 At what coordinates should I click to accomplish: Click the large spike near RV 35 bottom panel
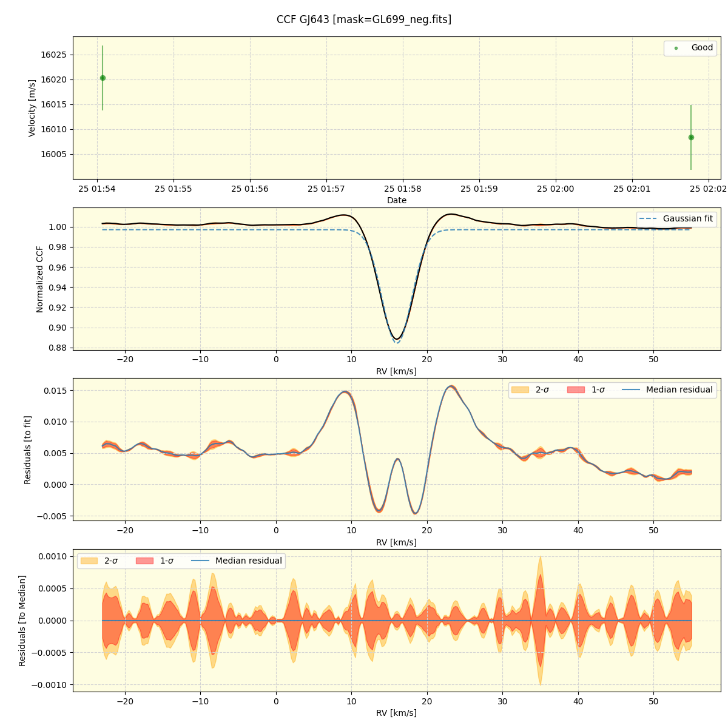(x=540, y=620)
